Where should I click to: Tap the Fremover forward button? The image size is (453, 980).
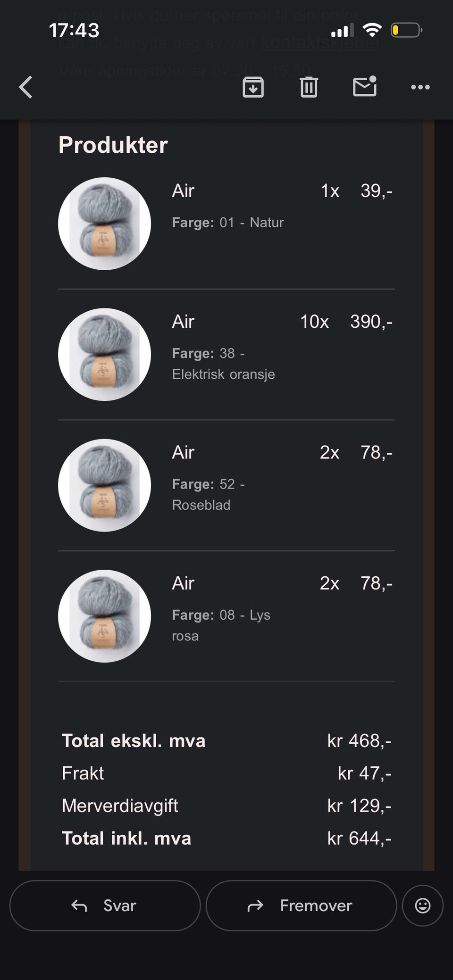click(x=301, y=905)
